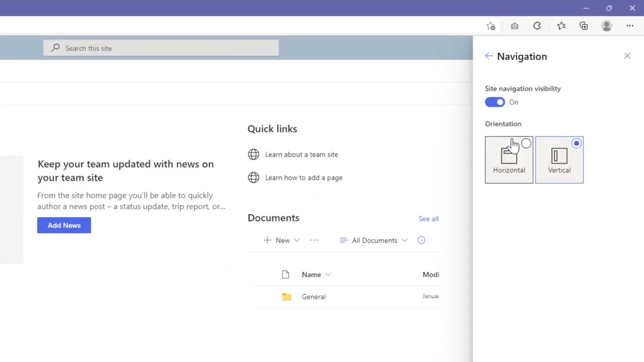Open Documents more options ellipsis
The height and width of the screenshot is (362, 644).
314,240
